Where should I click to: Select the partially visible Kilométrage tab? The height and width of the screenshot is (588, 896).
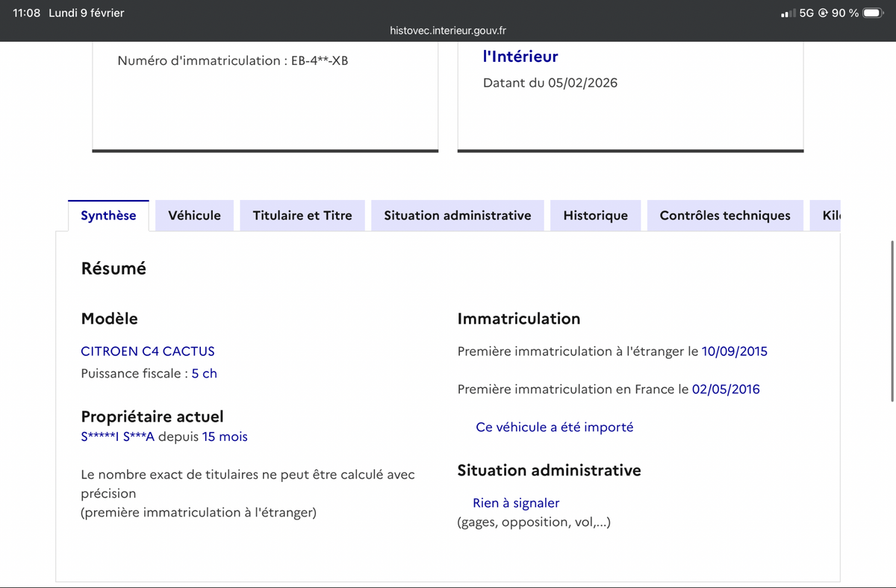[x=830, y=216]
